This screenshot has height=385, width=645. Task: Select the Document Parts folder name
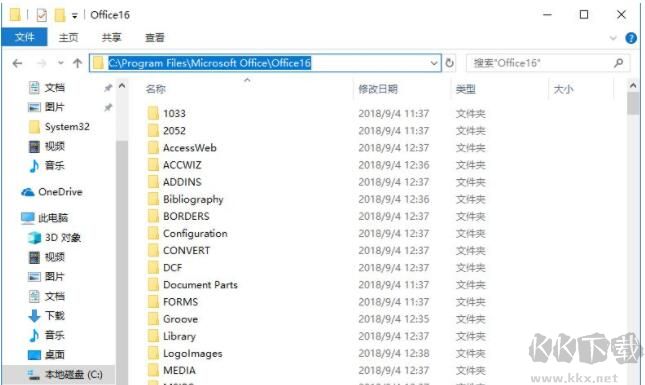pyautogui.click(x=200, y=285)
